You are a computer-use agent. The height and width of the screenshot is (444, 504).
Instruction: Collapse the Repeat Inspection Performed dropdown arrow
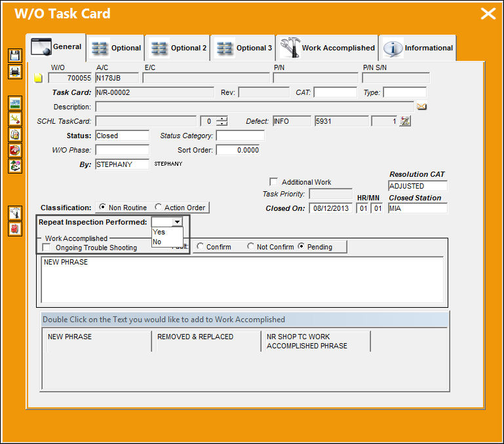[x=177, y=222]
